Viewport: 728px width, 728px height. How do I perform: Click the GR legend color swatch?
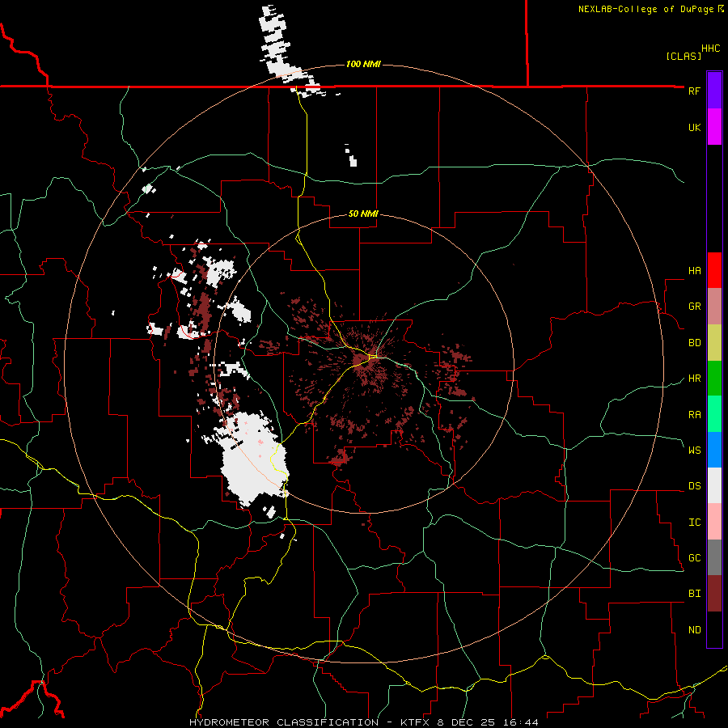tap(714, 306)
